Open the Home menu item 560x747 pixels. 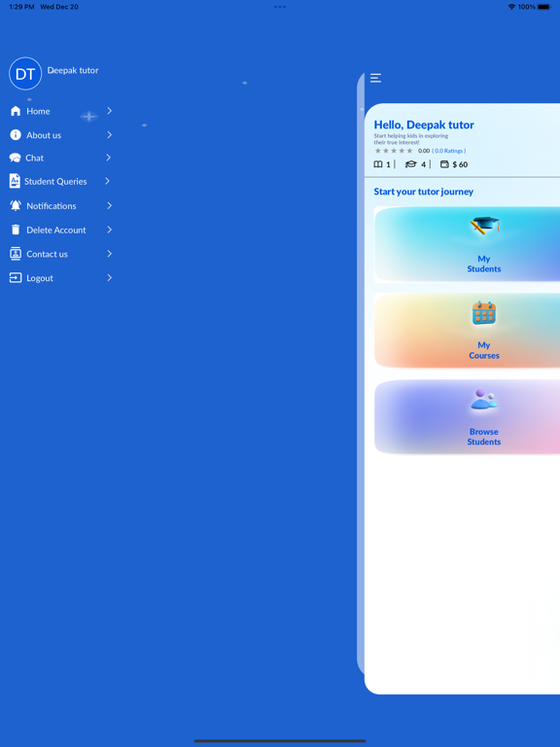(61, 111)
